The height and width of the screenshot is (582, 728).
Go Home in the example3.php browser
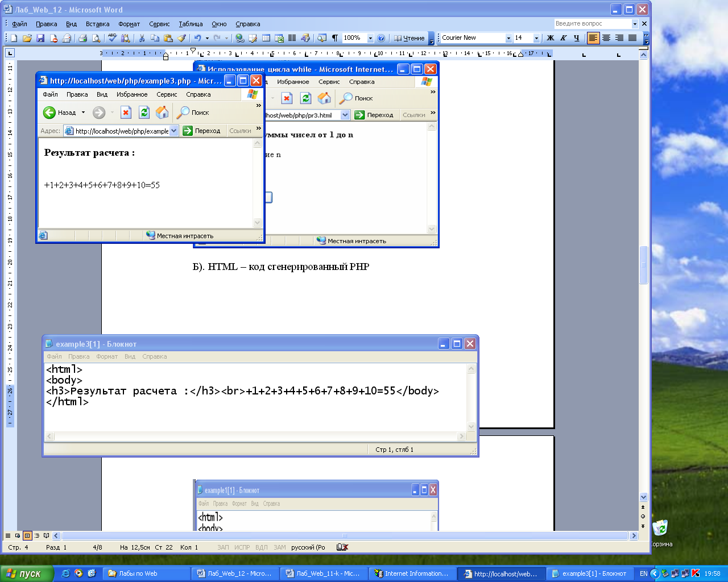162,113
